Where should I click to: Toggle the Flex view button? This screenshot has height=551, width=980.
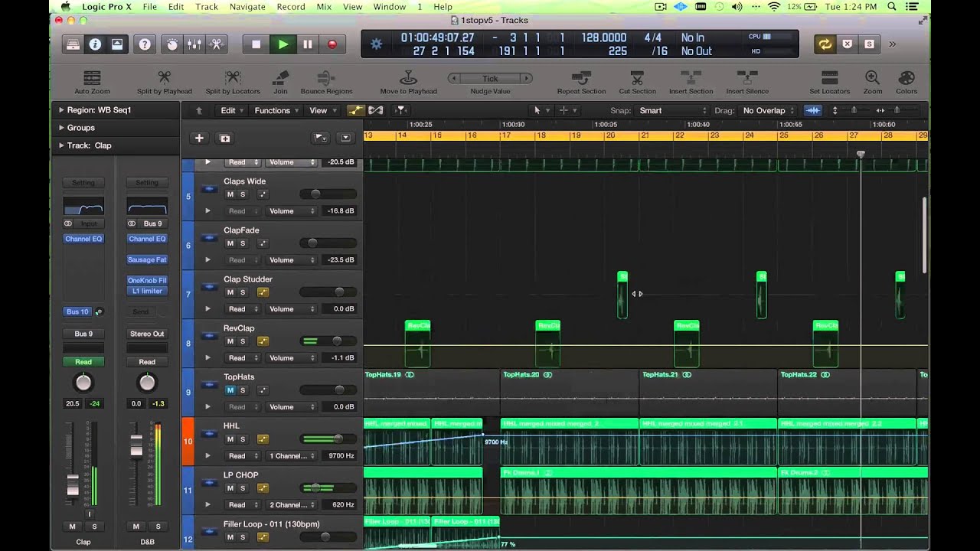click(x=376, y=110)
